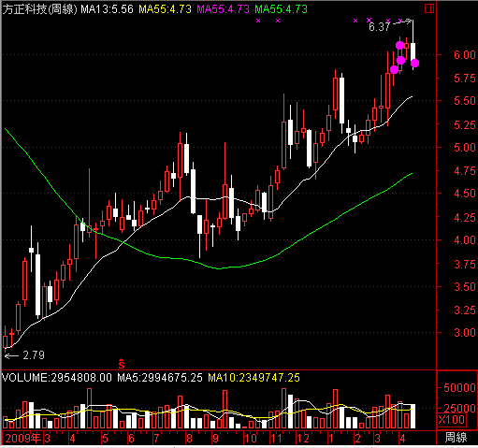Click the red S signal marker
Viewport: 478px width, 448px height.
tap(122, 364)
